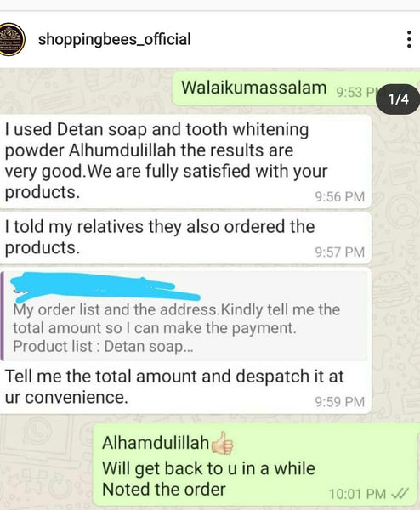
Task: Open the quoted order list reply
Action: pos(185,315)
